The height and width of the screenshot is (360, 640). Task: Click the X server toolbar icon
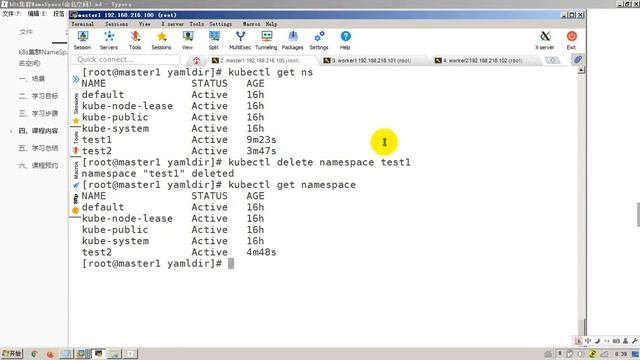tap(545, 40)
